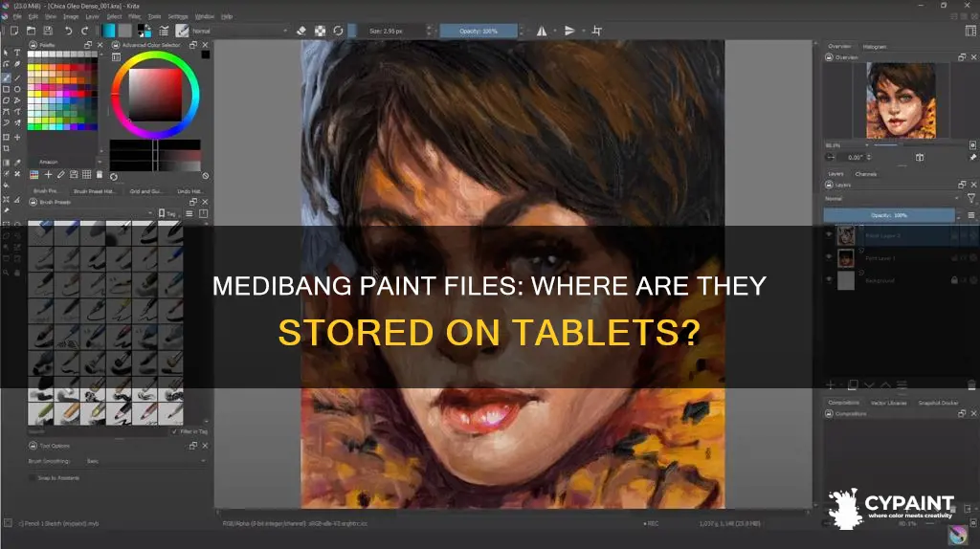The width and height of the screenshot is (980, 549).
Task: Toggle vertical mirror painting
Action: tap(569, 31)
